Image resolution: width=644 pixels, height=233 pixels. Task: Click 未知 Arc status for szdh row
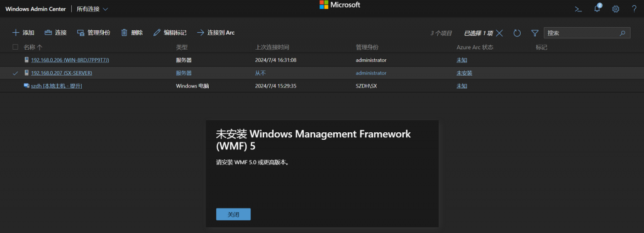462,86
